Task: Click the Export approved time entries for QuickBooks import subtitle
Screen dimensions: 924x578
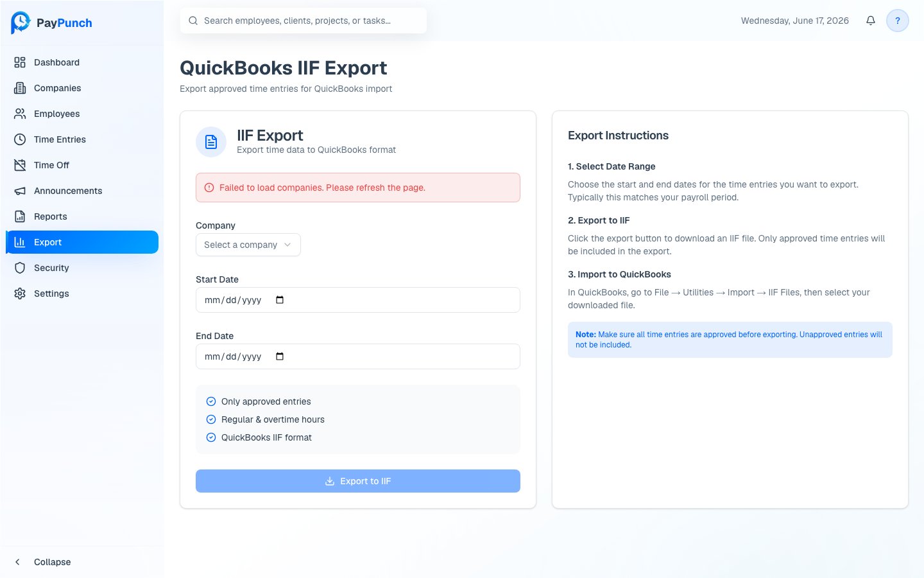Action: pos(286,89)
